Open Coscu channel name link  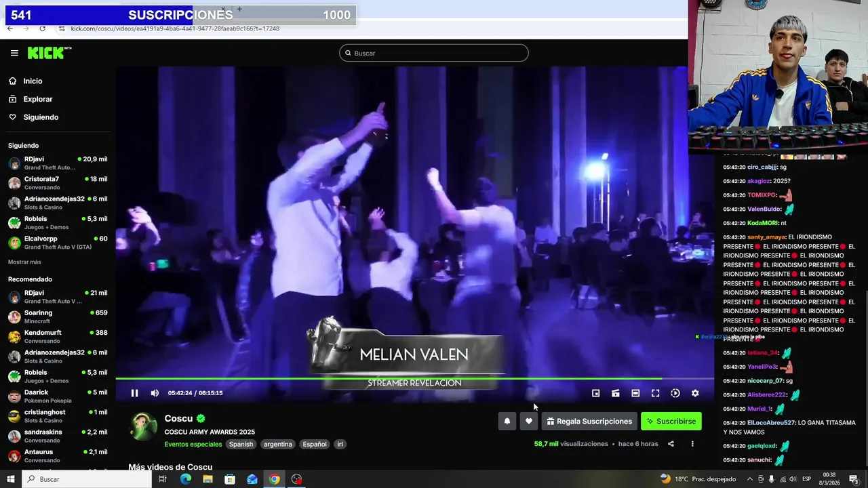click(x=178, y=419)
